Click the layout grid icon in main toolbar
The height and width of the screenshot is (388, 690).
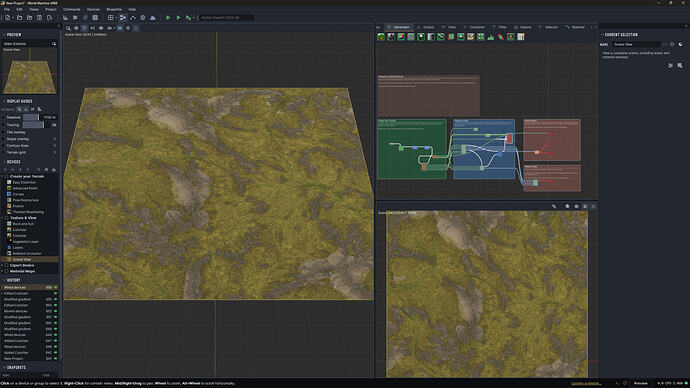pos(110,18)
